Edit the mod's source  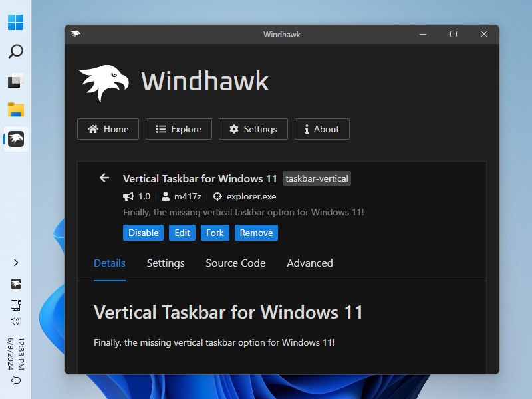(x=182, y=233)
